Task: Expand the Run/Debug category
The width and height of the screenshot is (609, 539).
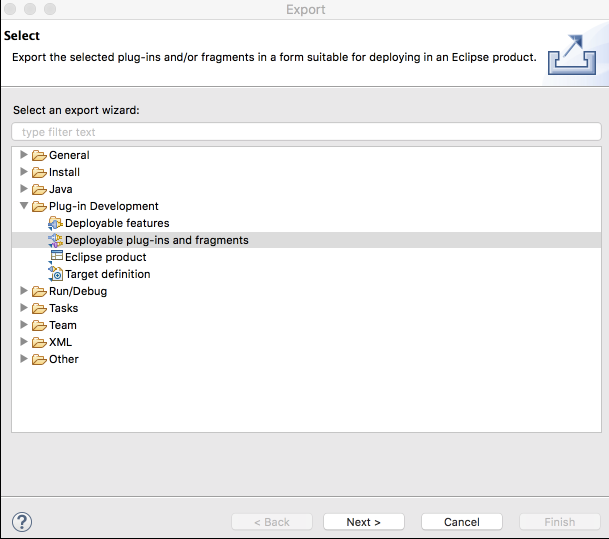Action: tap(24, 290)
